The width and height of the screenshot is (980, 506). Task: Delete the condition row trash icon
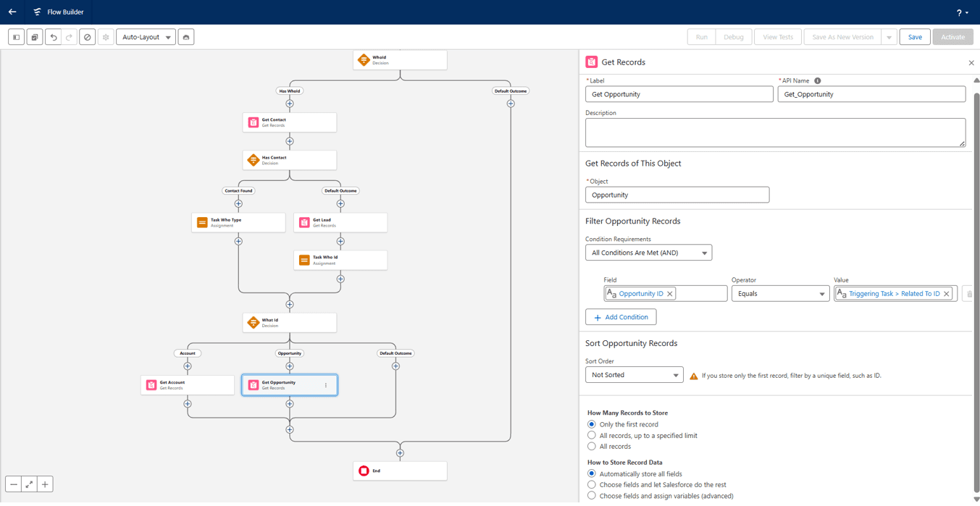point(970,294)
